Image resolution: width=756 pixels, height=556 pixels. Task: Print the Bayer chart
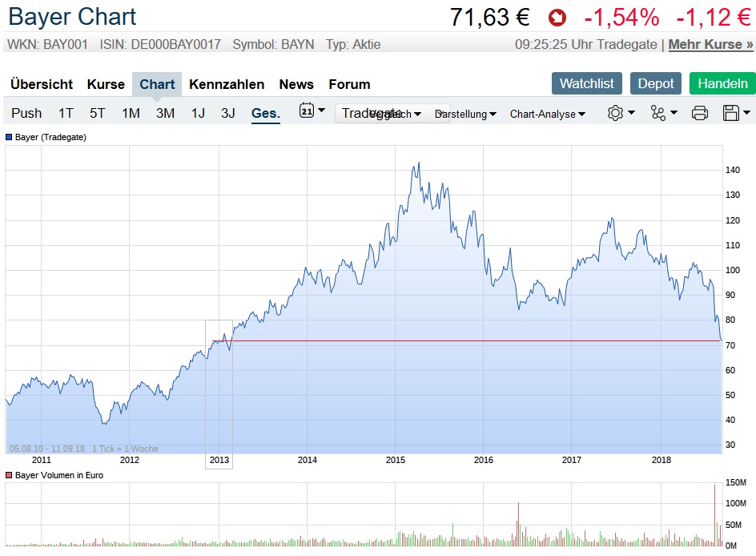(699, 114)
